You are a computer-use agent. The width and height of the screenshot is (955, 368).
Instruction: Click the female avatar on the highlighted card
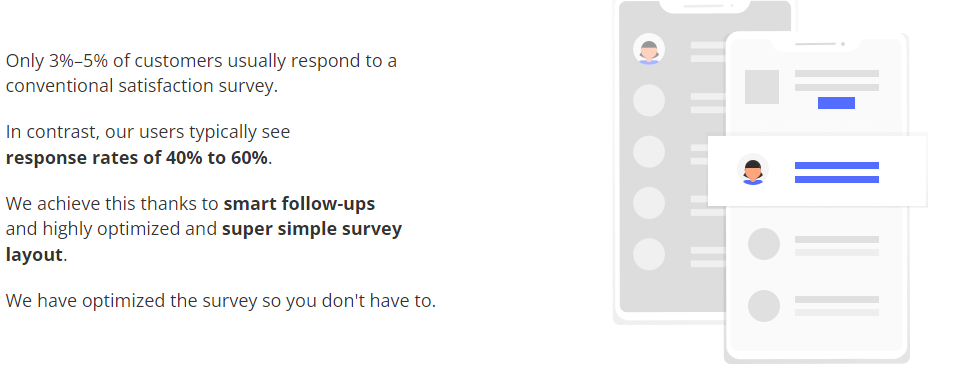click(x=753, y=169)
